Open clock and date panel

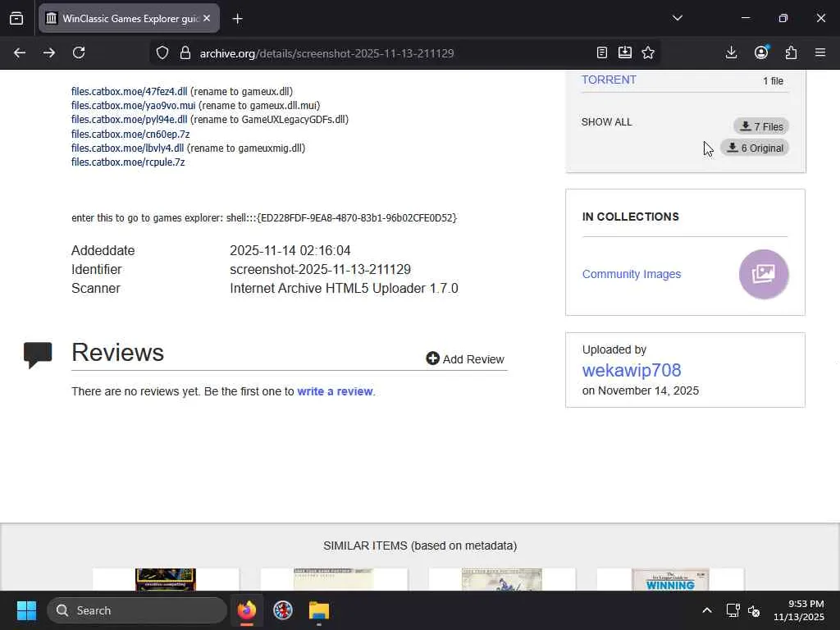coord(799,610)
